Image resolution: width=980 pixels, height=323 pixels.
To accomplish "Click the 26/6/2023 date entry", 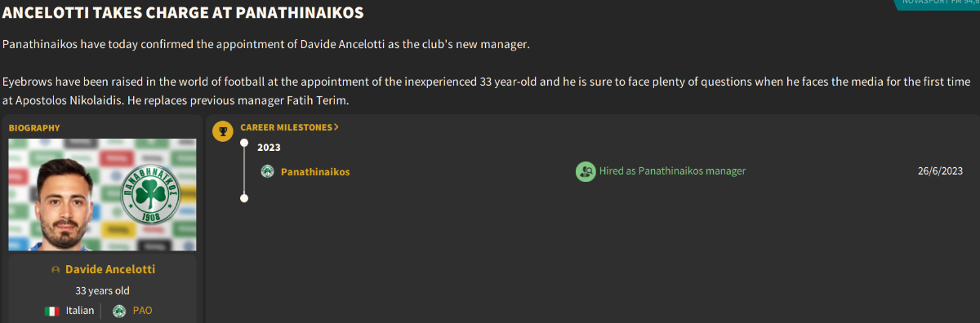I will tap(941, 171).
